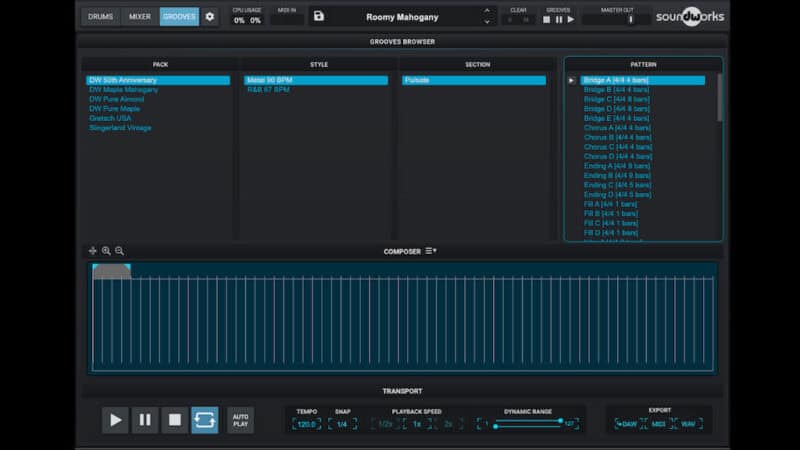Select the Bridge D pattern

643,109
